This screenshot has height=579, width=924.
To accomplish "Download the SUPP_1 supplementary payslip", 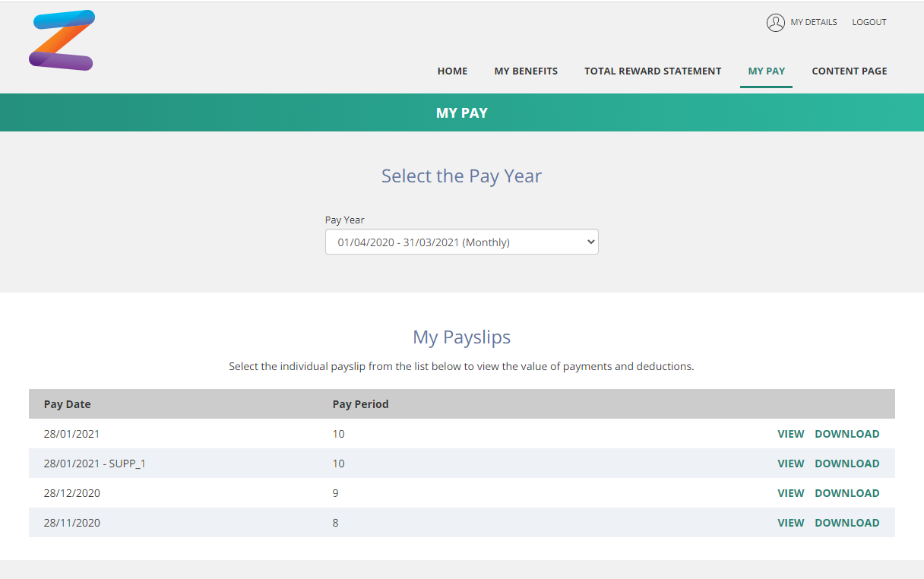I will [847, 464].
